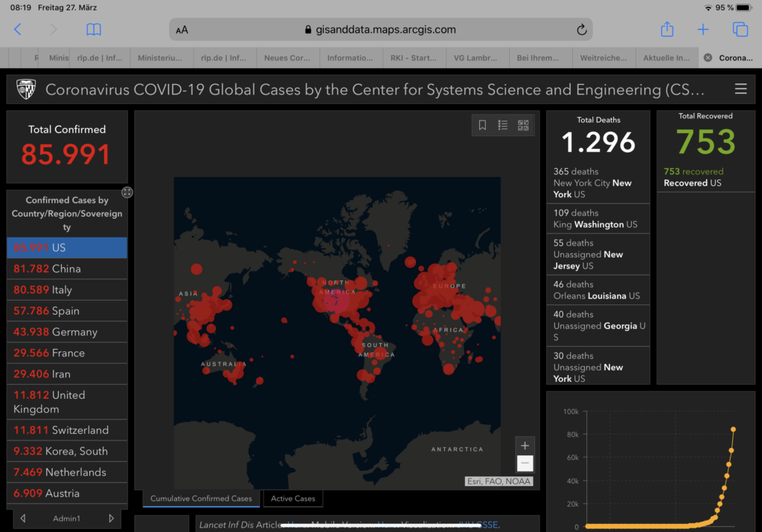Switch to the Informatio... browser tab
Screen dimensions: 762x532
[x=350, y=58]
